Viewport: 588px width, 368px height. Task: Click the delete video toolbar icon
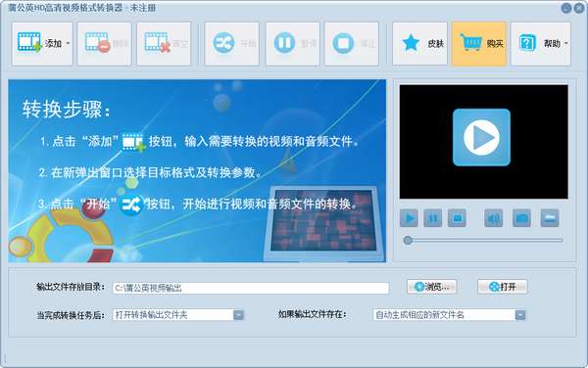click(x=97, y=42)
